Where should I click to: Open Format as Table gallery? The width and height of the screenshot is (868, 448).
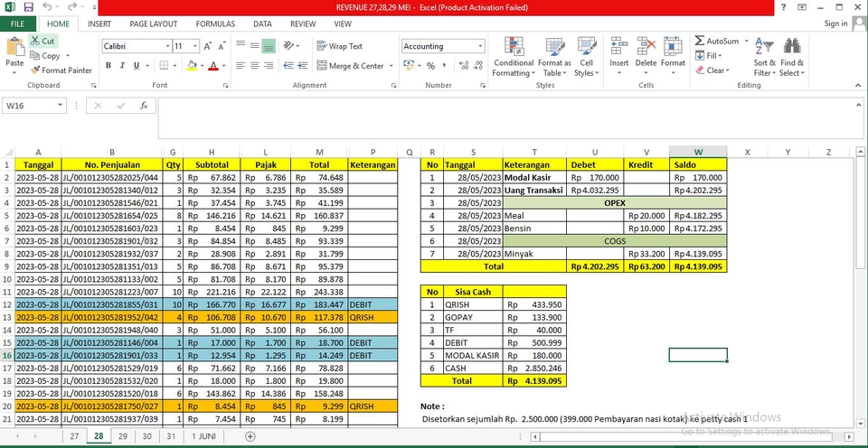point(554,58)
